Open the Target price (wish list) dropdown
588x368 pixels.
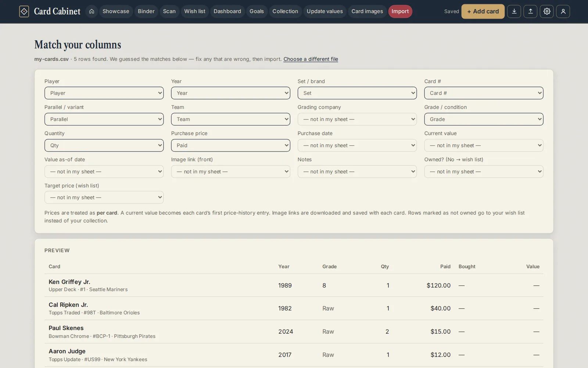pyautogui.click(x=104, y=197)
